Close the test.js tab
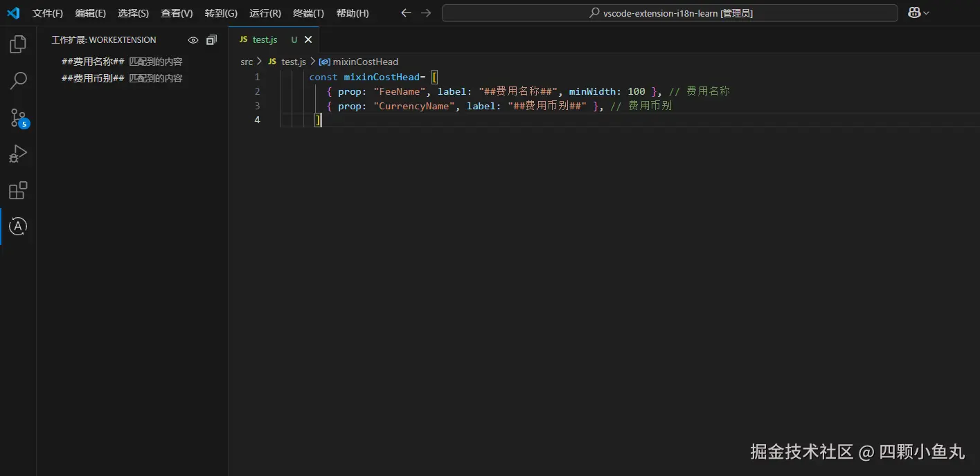The image size is (980, 476). coord(308,40)
